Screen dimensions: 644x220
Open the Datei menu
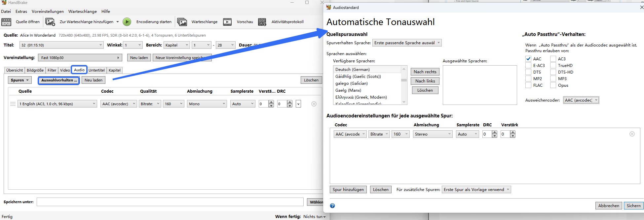[6, 12]
